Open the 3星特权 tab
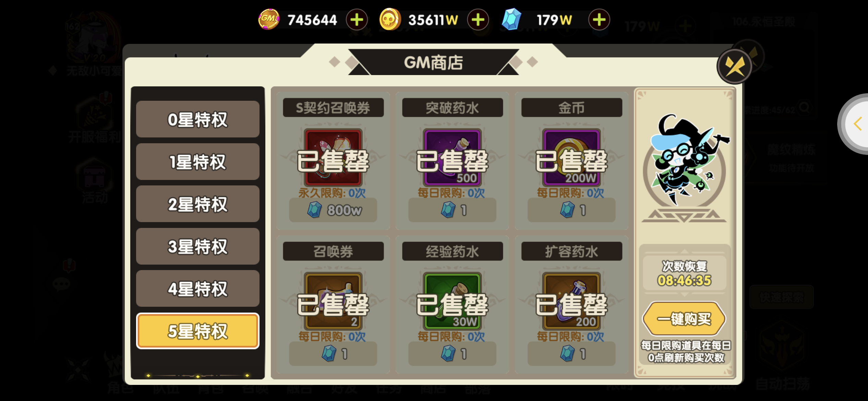The width and height of the screenshot is (868, 401). pyautogui.click(x=198, y=246)
